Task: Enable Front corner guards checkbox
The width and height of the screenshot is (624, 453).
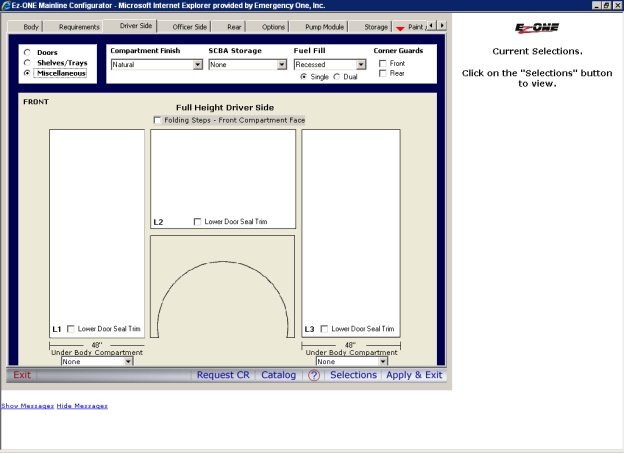Action: pyautogui.click(x=383, y=63)
